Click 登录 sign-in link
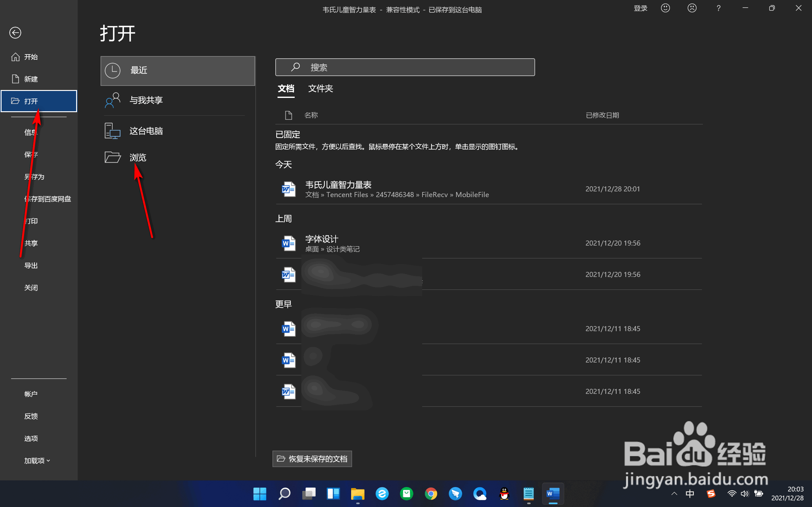The height and width of the screenshot is (507, 812). (640, 8)
